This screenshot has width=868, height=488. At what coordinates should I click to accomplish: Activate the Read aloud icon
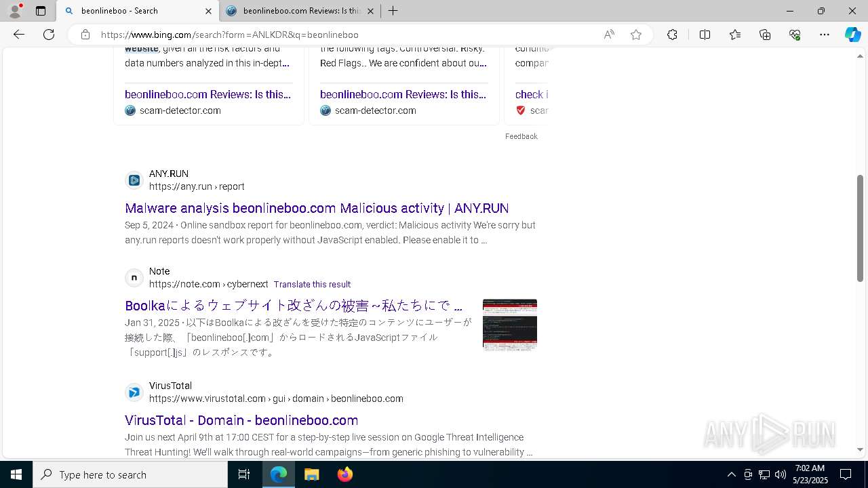click(609, 35)
